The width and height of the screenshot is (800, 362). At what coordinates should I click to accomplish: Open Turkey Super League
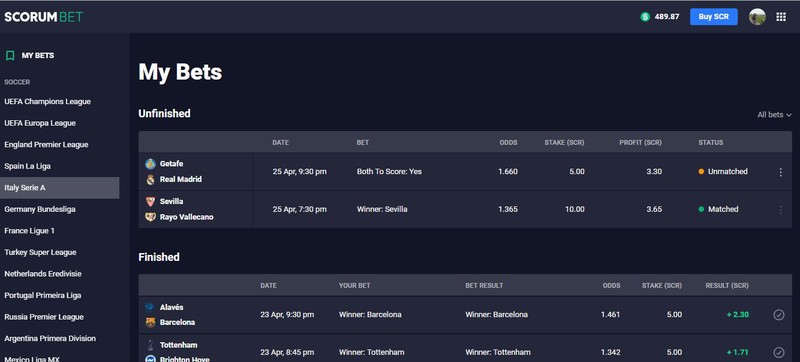coord(40,252)
